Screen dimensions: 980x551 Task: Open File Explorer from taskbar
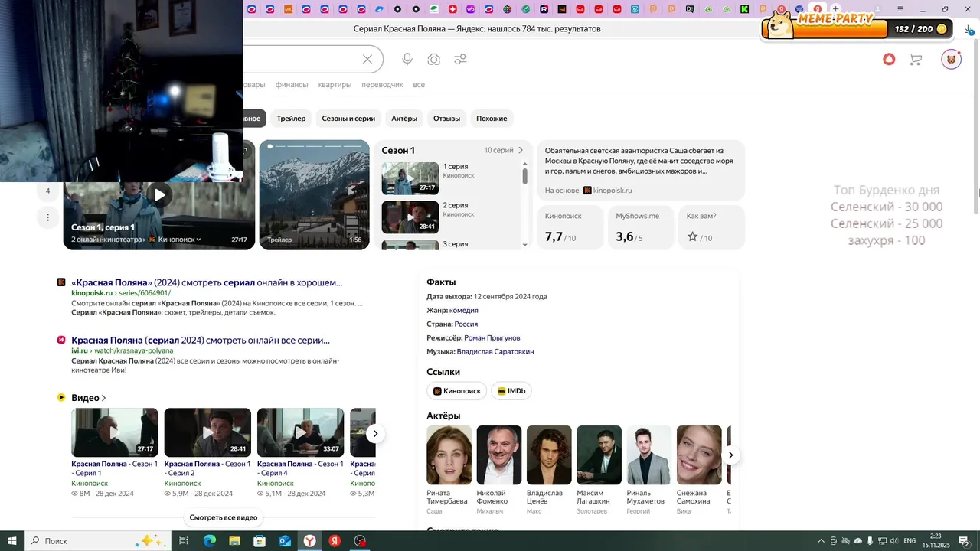[x=234, y=541]
